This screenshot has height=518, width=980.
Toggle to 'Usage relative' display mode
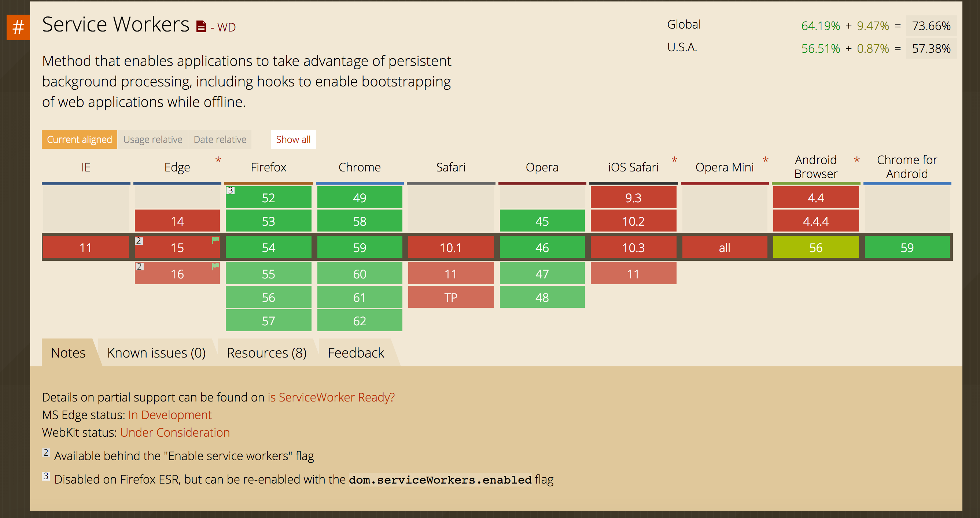click(x=152, y=139)
